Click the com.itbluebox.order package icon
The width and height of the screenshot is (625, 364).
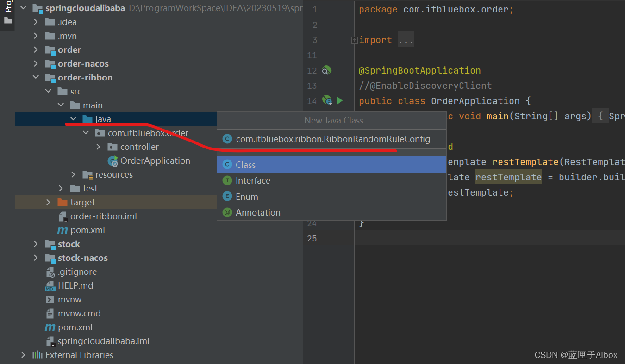tap(100, 133)
